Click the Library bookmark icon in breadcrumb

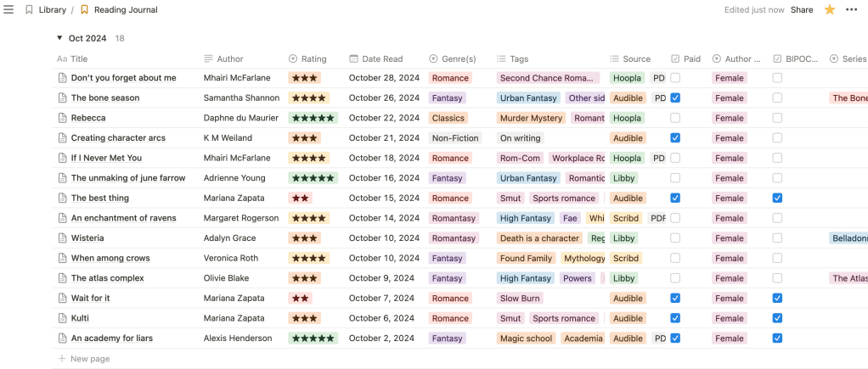(30, 10)
